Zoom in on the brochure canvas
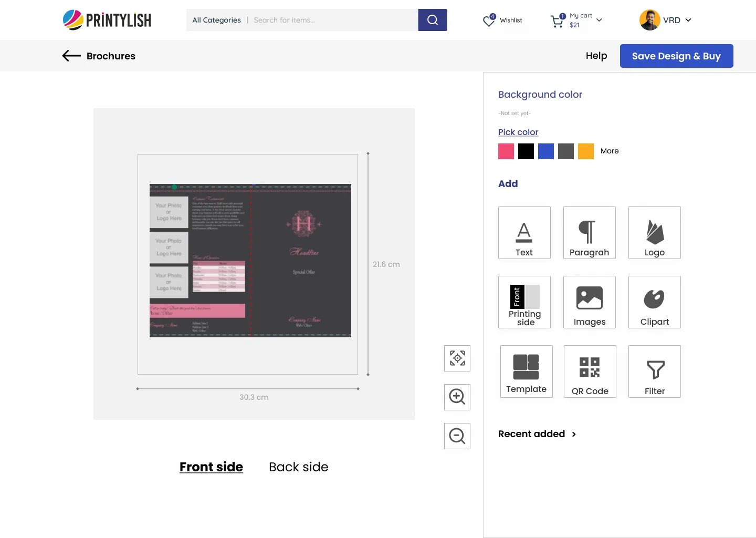This screenshot has height=538, width=756. pyautogui.click(x=457, y=397)
